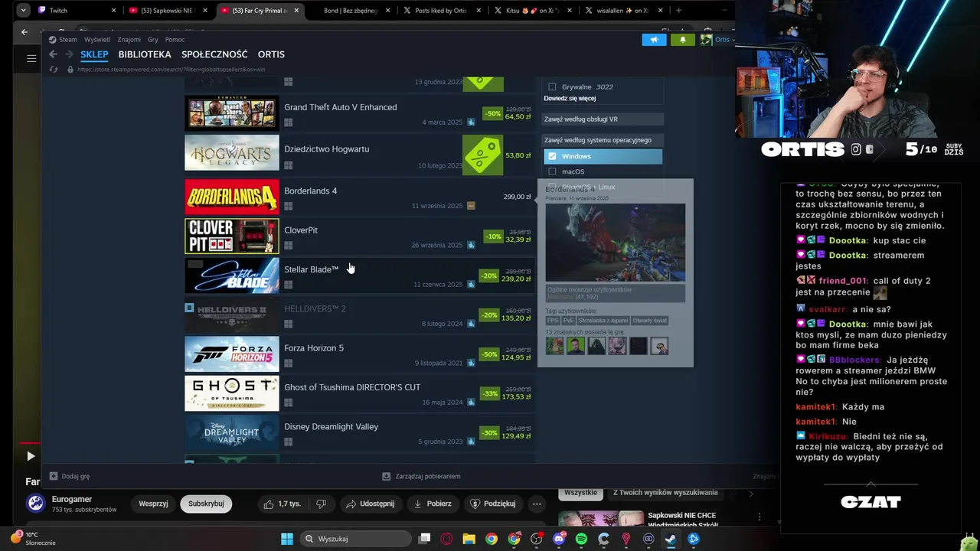Screen dimensions: 980x551
Task: Select the Wszystkie filter chip
Action: tap(580, 493)
